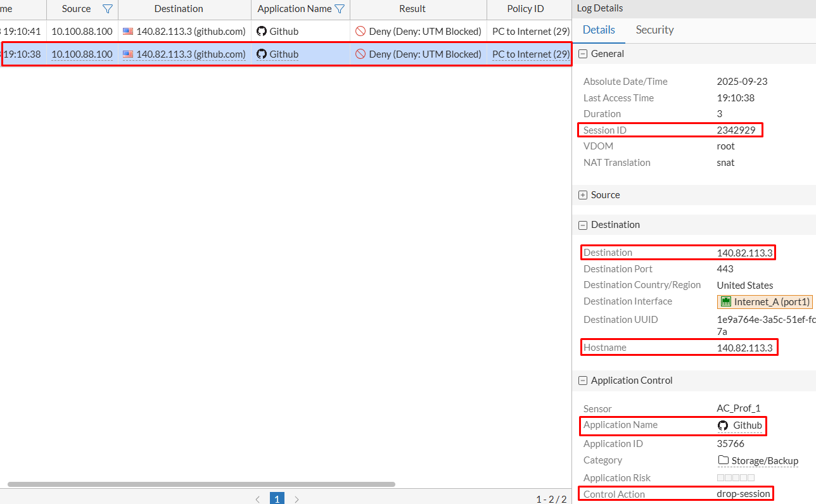Open the Application Name column filter icon
Image resolution: width=816 pixels, height=504 pixels.
[341, 9]
